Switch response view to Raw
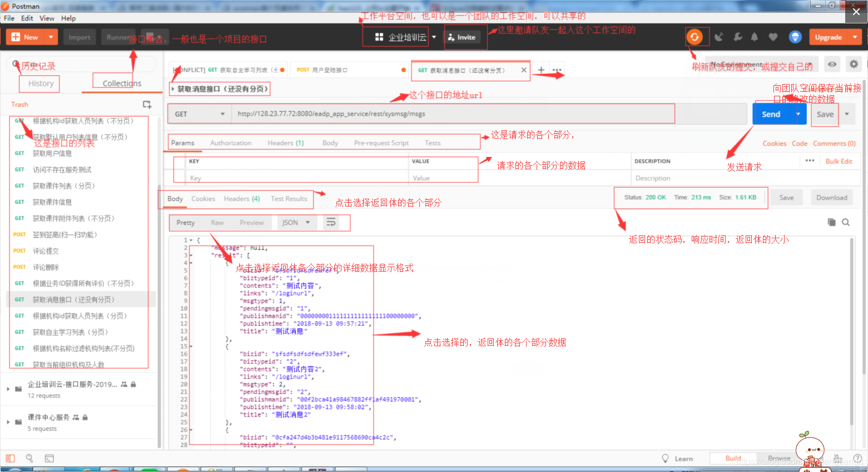This screenshot has width=868, height=472. [x=217, y=223]
